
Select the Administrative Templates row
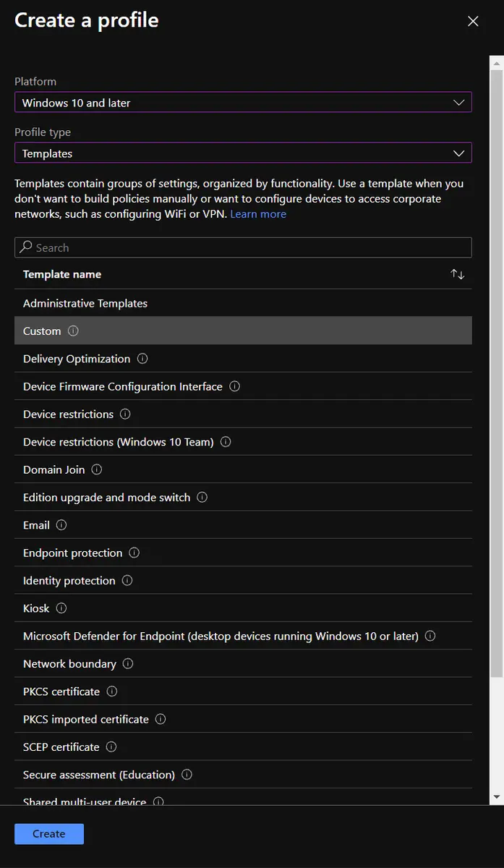click(85, 303)
